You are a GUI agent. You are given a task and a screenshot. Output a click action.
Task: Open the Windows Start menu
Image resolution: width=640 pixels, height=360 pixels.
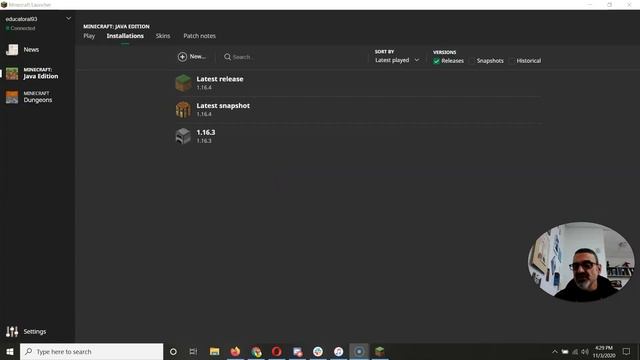coord(10,351)
